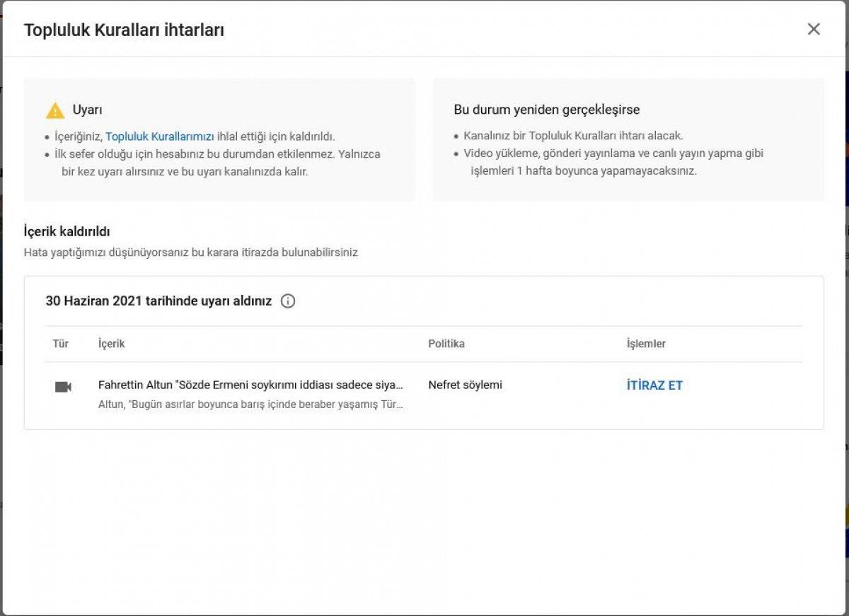Screen dimensions: 849x616
Task: Click the Nefret söylemi policy text
Action: point(465,385)
